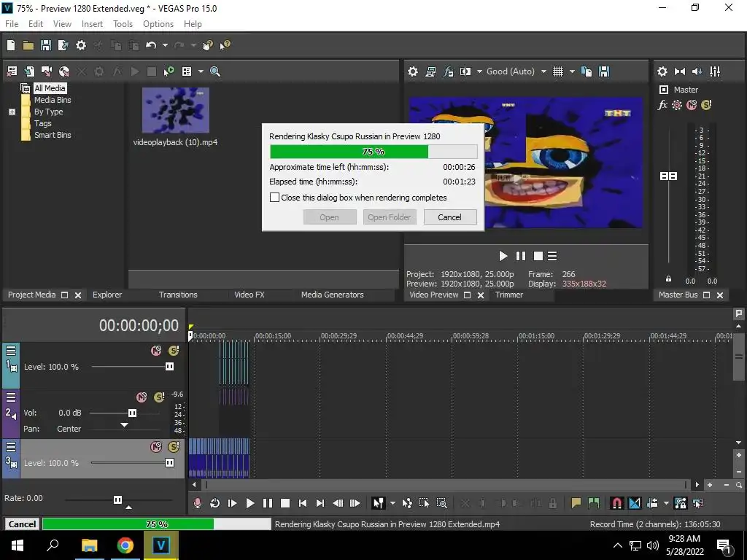Switch to the Trimmer tab
Screen dimensions: 747x560
coord(508,295)
